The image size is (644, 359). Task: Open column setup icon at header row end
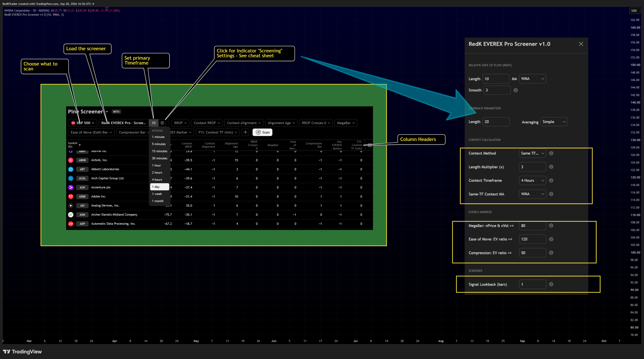pos(370,145)
